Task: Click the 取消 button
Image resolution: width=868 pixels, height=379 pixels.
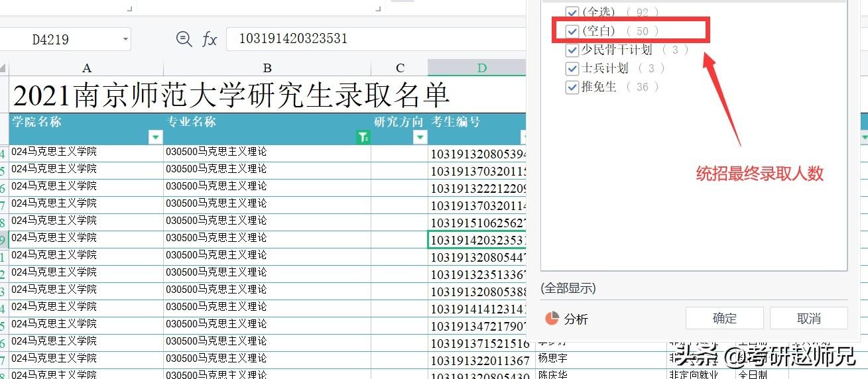Action: [x=809, y=318]
